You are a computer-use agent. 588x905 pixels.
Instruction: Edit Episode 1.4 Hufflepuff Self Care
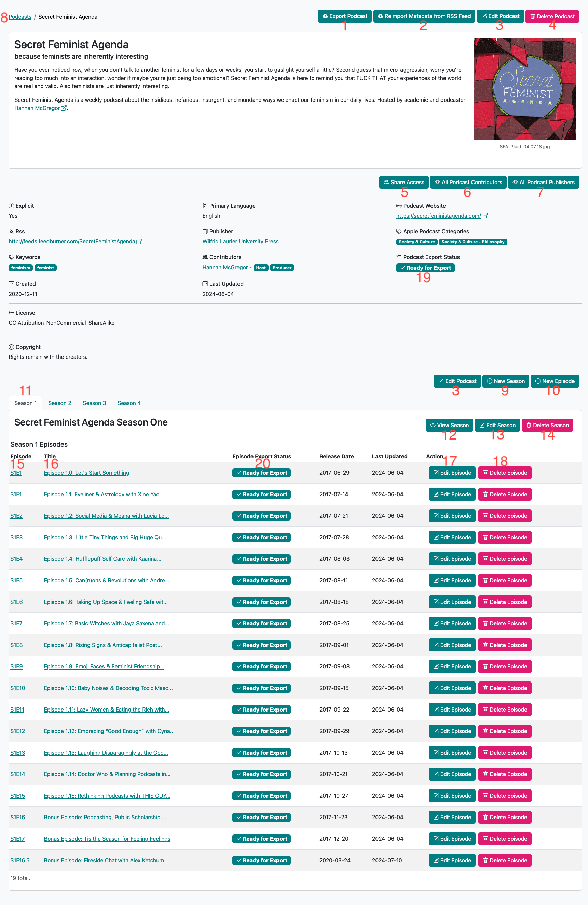coord(452,559)
